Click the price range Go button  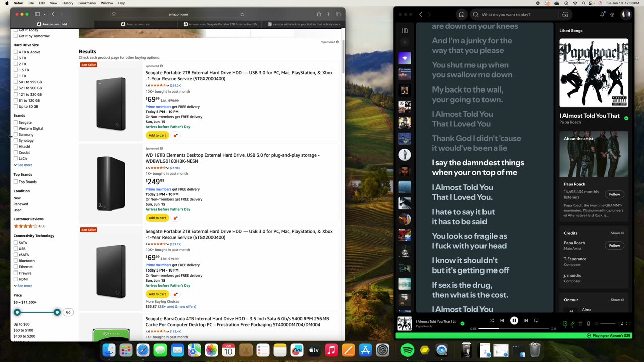(68, 312)
